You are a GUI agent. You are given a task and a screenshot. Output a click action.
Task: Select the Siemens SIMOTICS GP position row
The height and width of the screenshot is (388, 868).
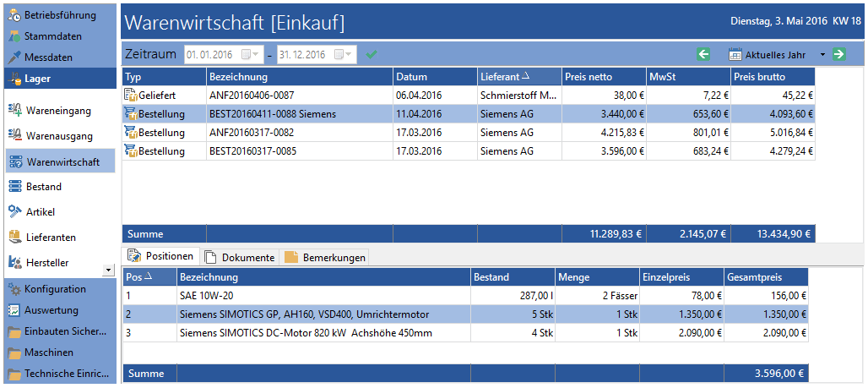[465, 314]
